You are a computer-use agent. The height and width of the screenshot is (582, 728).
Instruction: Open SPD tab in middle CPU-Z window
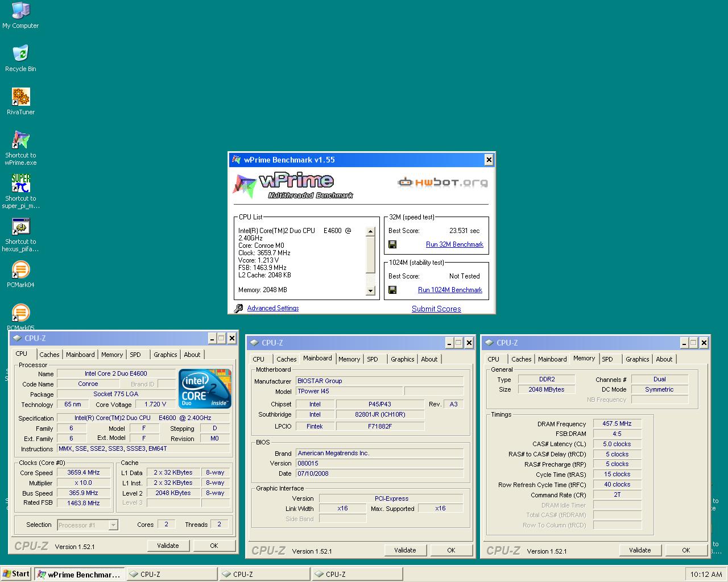coord(373,359)
